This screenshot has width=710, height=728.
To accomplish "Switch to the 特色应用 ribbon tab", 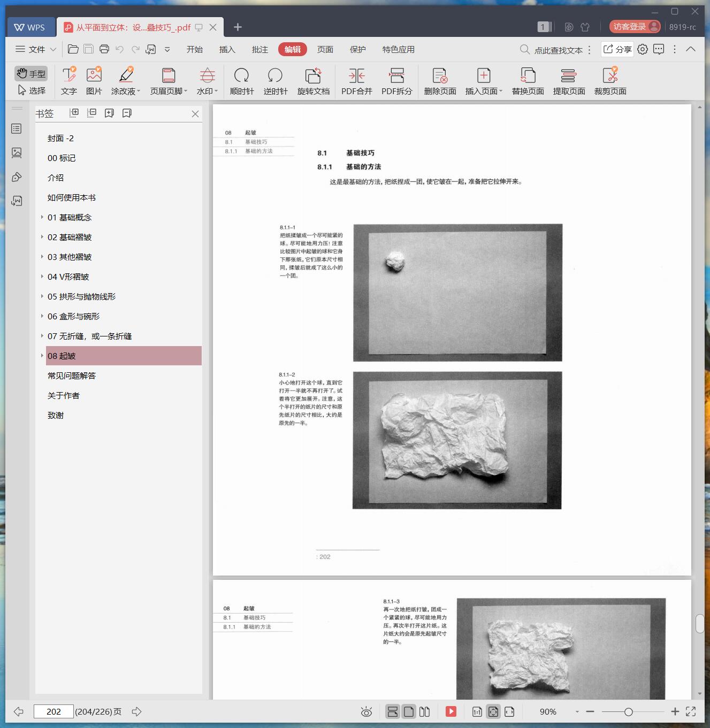I will click(x=399, y=49).
